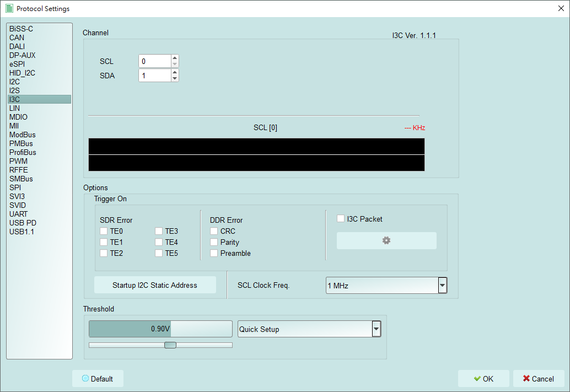Select PWM protocol in list
The height and width of the screenshot is (392, 570).
click(x=39, y=161)
